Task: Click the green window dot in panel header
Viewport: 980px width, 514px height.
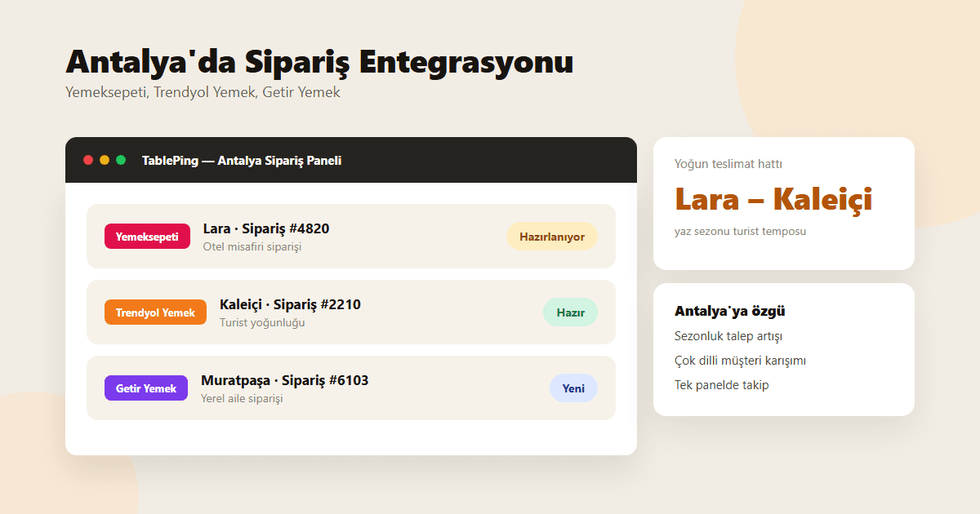Action: (121, 160)
